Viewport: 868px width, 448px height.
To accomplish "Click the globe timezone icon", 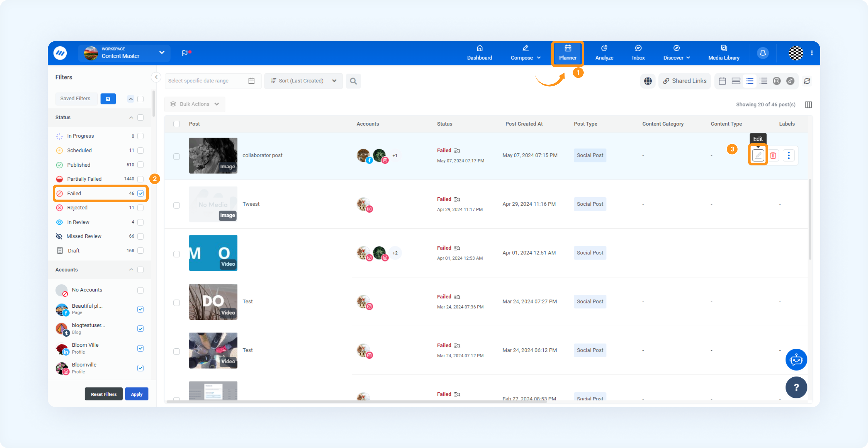I will pos(648,81).
